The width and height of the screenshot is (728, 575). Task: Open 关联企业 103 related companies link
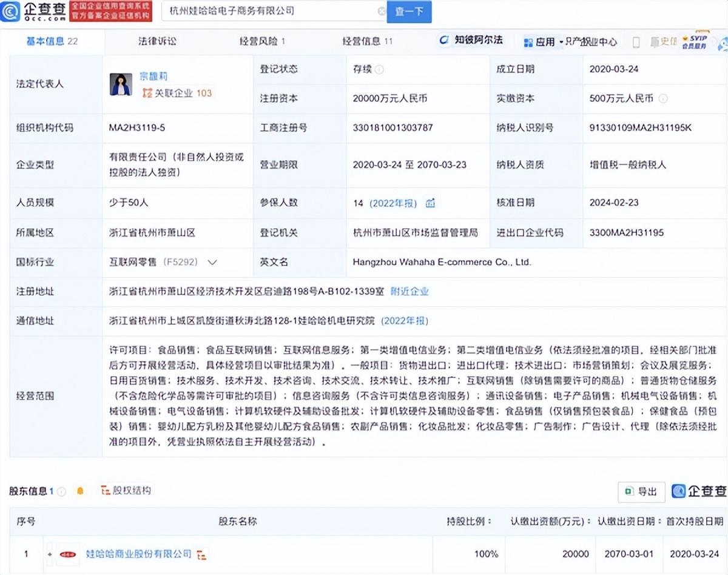point(177,93)
